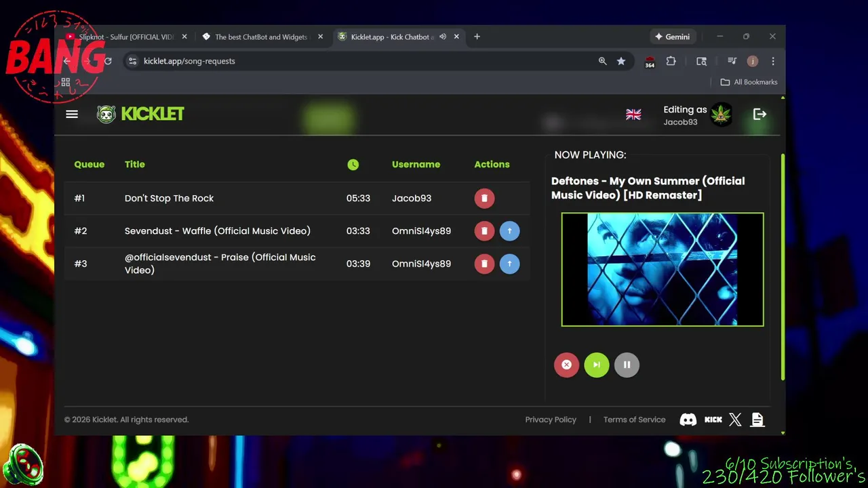868x488 pixels.
Task: Delete Don't Stop The Rock from queue
Action: pyautogui.click(x=484, y=199)
